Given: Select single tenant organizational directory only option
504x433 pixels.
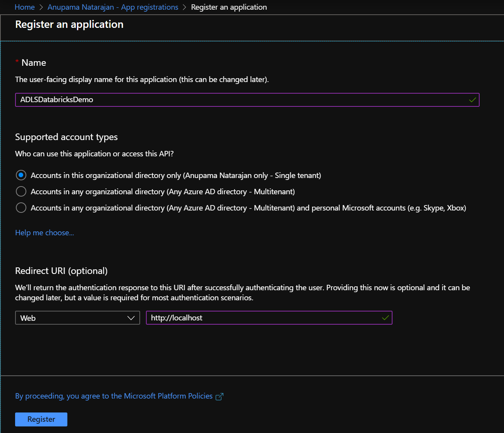Looking at the screenshot, I should pos(21,175).
